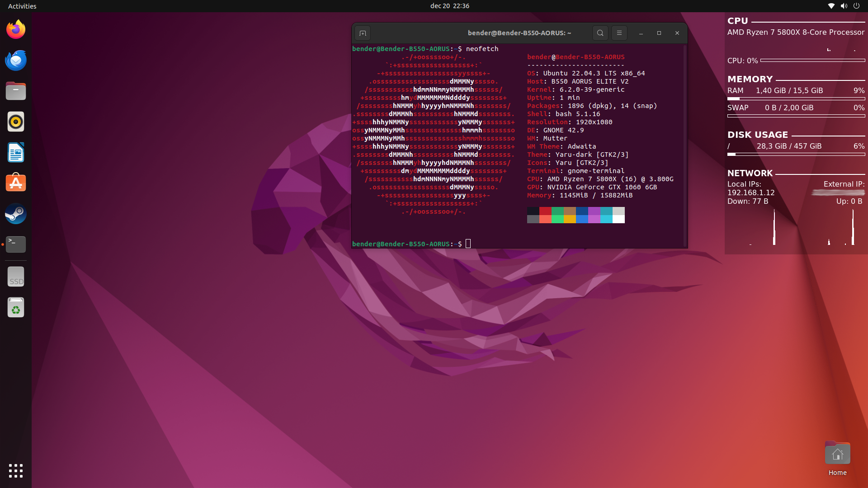Image resolution: width=868 pixels, height=488 pixels.
Task: Click the red swatch in neofetch palette
Action: [x=545, y=211]
